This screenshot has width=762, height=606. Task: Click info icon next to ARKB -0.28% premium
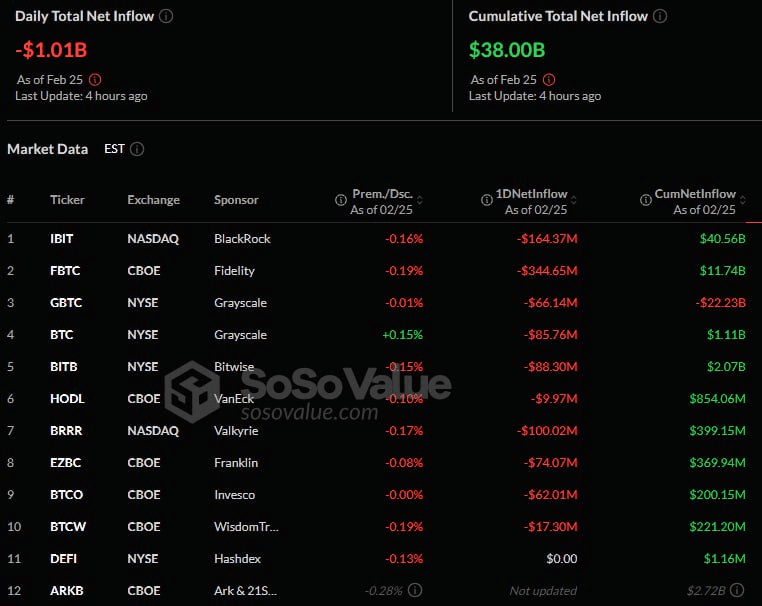click(x=415, y=590)
